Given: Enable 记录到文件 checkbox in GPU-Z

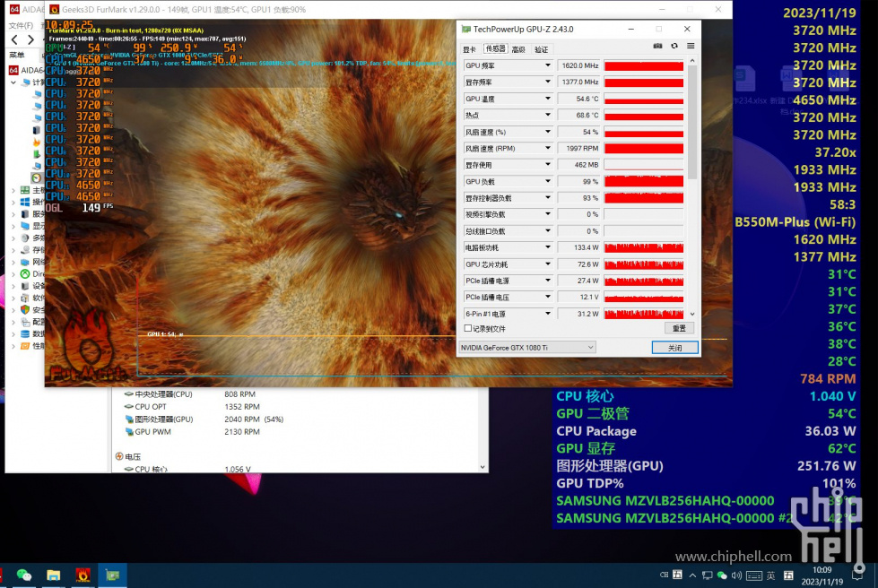Looking at the screenshot, I should [x=467, y=328].
